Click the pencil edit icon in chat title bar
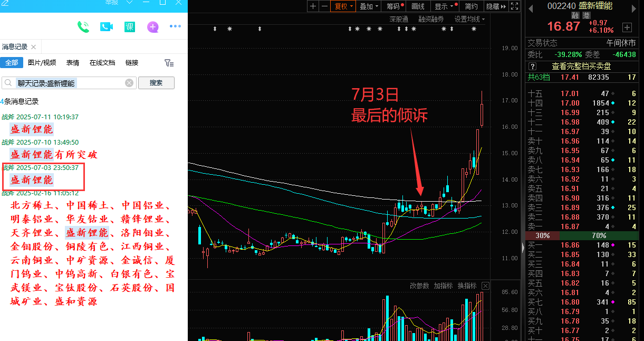This screenshot has height=341, width=644. 5,3
